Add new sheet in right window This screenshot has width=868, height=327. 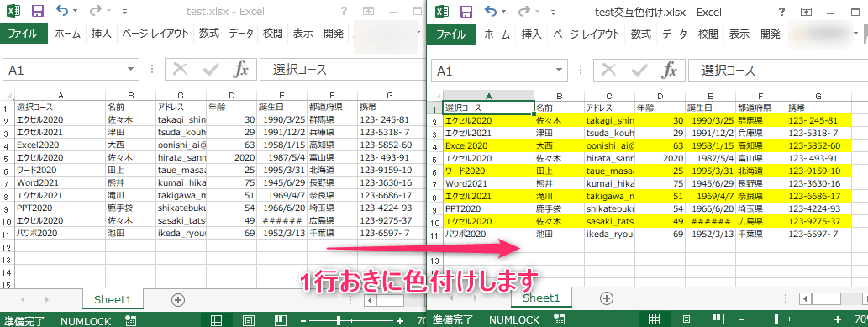click(607, 298)
